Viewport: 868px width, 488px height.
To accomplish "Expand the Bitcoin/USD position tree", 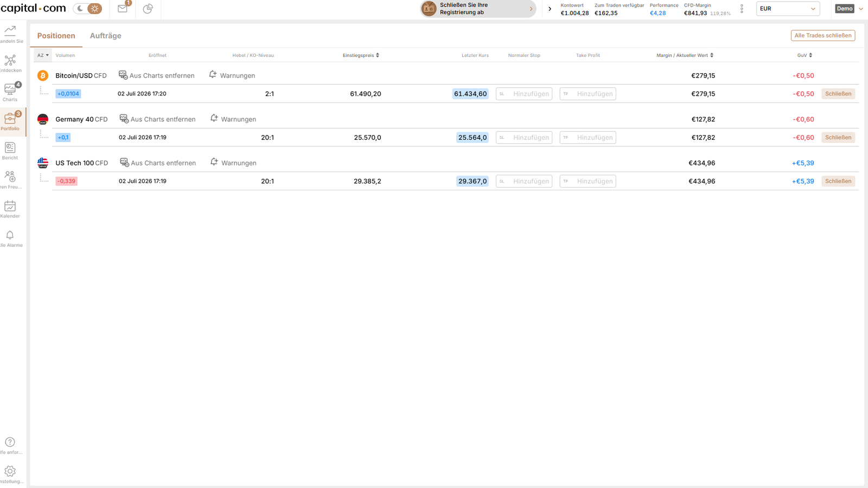I will click(44, 91).
